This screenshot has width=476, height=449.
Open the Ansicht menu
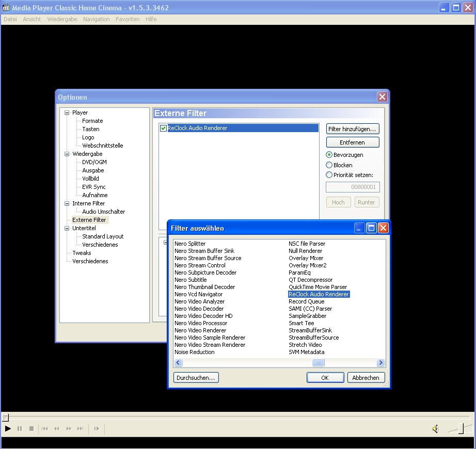pos(32,19)
